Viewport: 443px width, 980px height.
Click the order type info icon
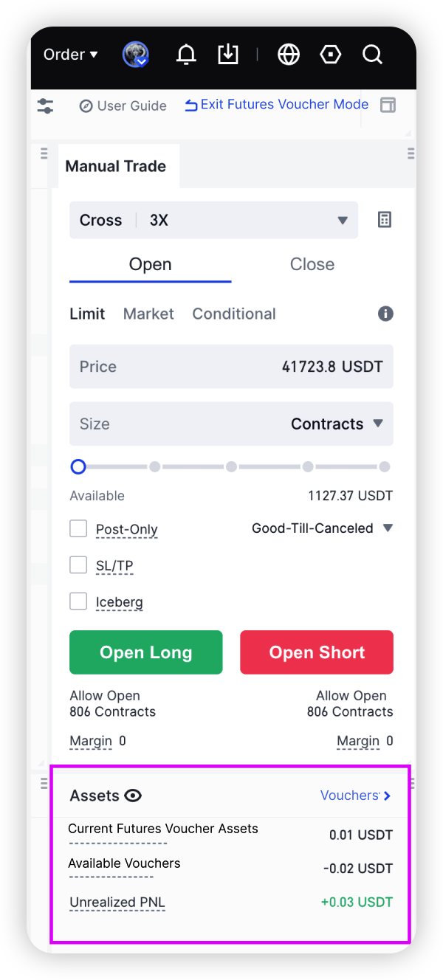385,314
